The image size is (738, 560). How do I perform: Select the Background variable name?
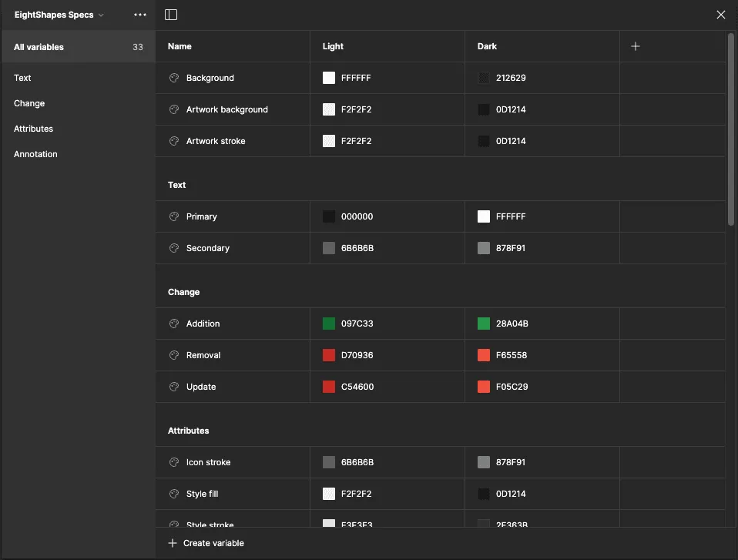[x=210, y=78]
